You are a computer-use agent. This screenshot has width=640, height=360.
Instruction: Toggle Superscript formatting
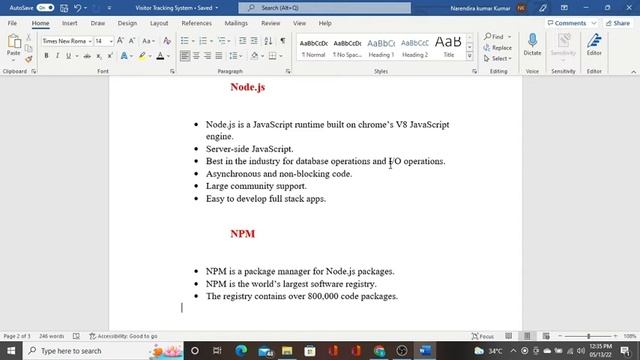pos(110,56)
